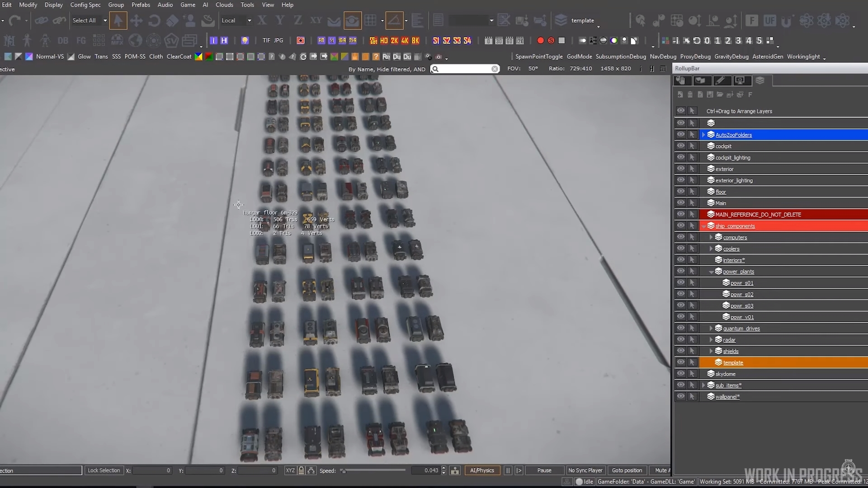Collapse the power_plants layer group
The height and width of the screenshot is (488, 868).
point(711,272)
